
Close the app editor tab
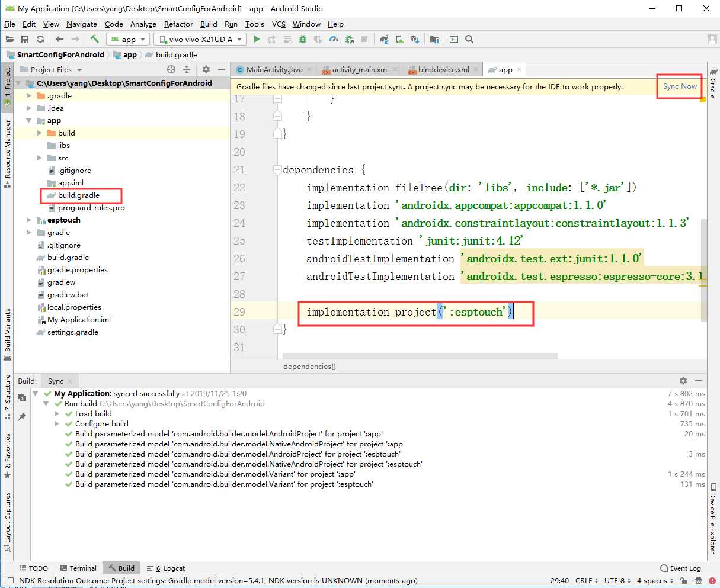(x=519, y=69)
